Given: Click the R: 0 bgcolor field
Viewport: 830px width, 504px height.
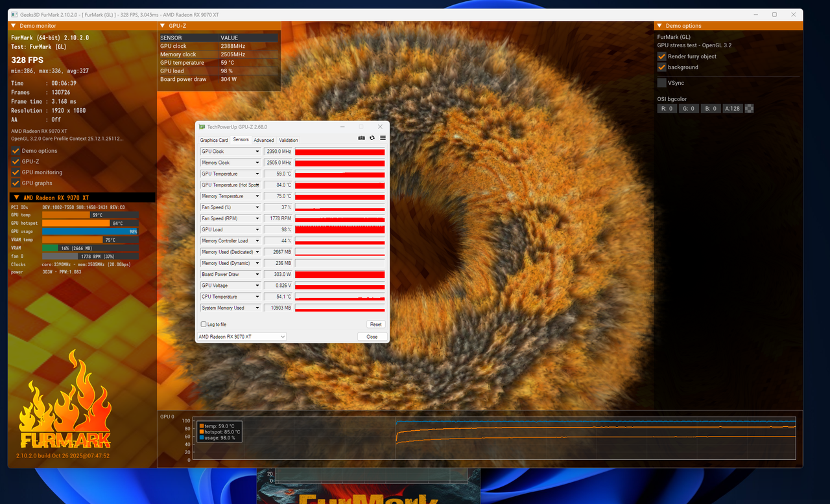Looking at the screenshot, I should click(667, 108).
